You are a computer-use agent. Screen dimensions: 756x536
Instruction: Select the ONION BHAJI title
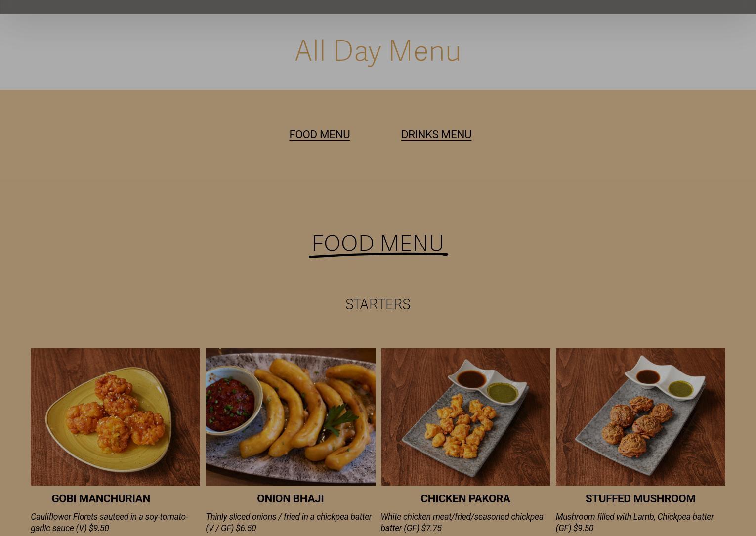click(291, 498)
